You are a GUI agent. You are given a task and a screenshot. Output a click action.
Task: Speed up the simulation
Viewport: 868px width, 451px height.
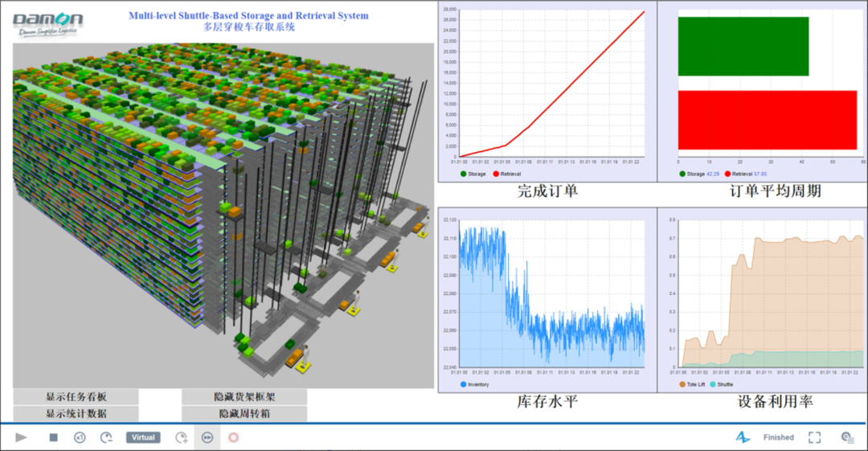[182, 437]
